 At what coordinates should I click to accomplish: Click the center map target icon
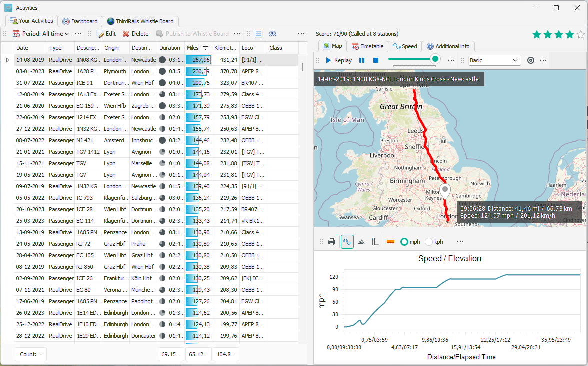(x=531, y=60)
